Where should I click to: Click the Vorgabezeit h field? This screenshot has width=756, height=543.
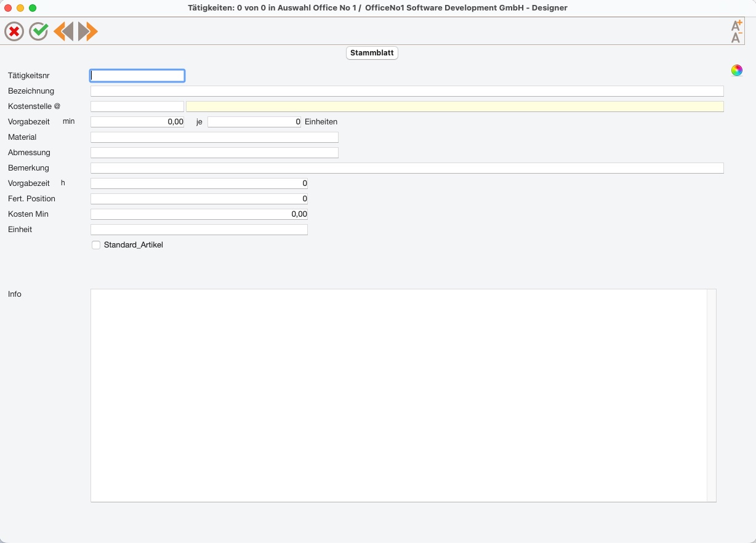pyautogui.click(x=199, y=183)
